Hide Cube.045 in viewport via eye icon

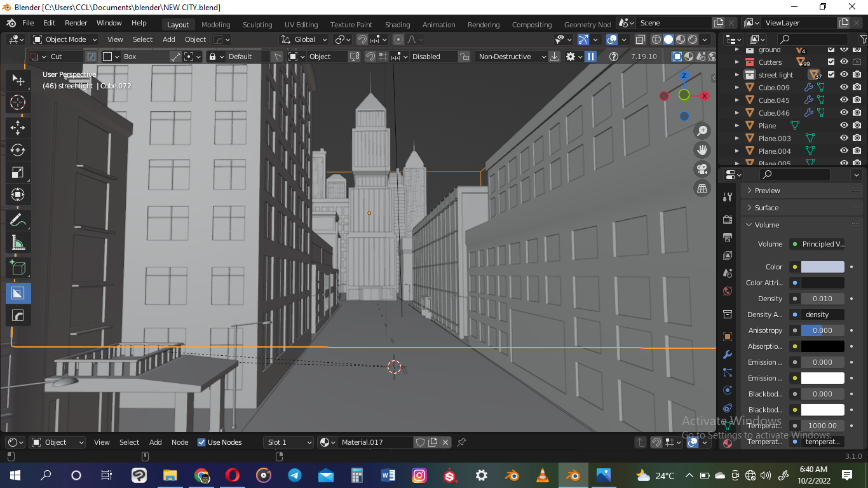(x=844, y=100)
